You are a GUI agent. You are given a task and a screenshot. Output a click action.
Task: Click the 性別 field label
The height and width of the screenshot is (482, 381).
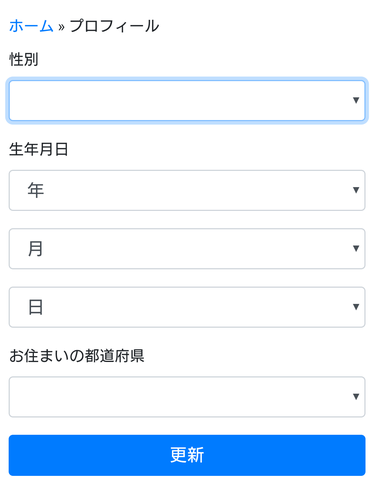coord(24,59)
